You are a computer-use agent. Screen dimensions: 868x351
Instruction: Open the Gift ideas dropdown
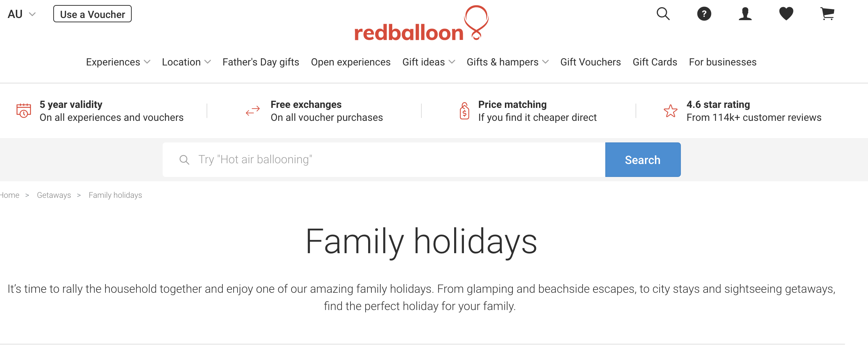pyautogui.click(x=428, y=62)
